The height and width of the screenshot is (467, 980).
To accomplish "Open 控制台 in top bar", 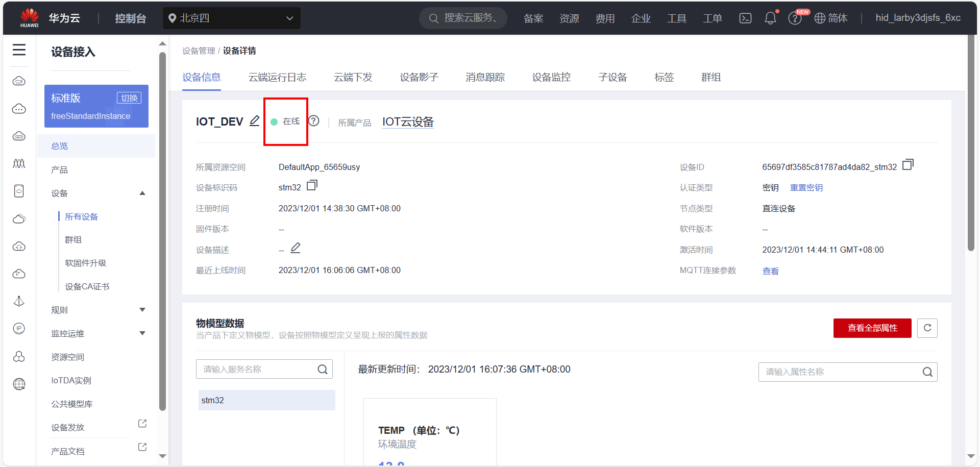I will 131,18.
